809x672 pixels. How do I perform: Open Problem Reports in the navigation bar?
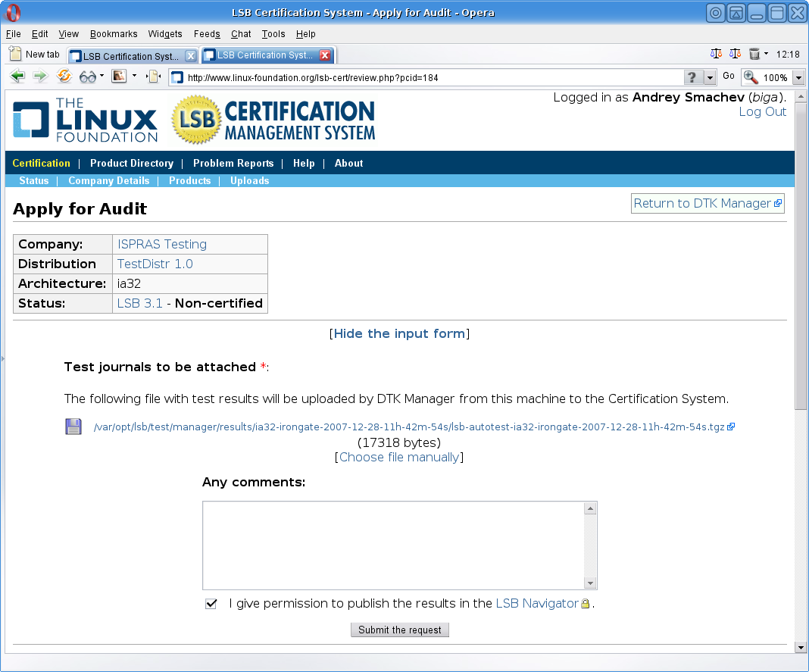(233, 163)
